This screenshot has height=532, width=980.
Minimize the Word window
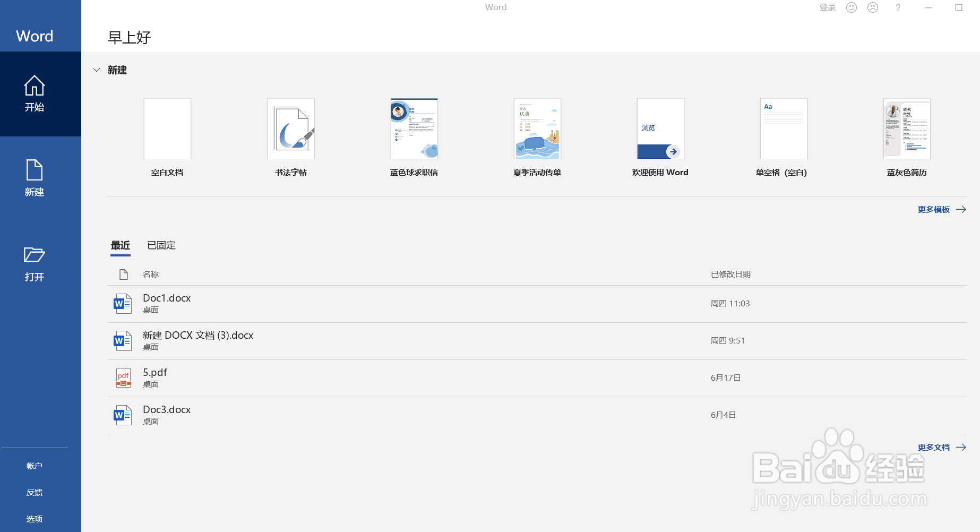pos(929,7)
